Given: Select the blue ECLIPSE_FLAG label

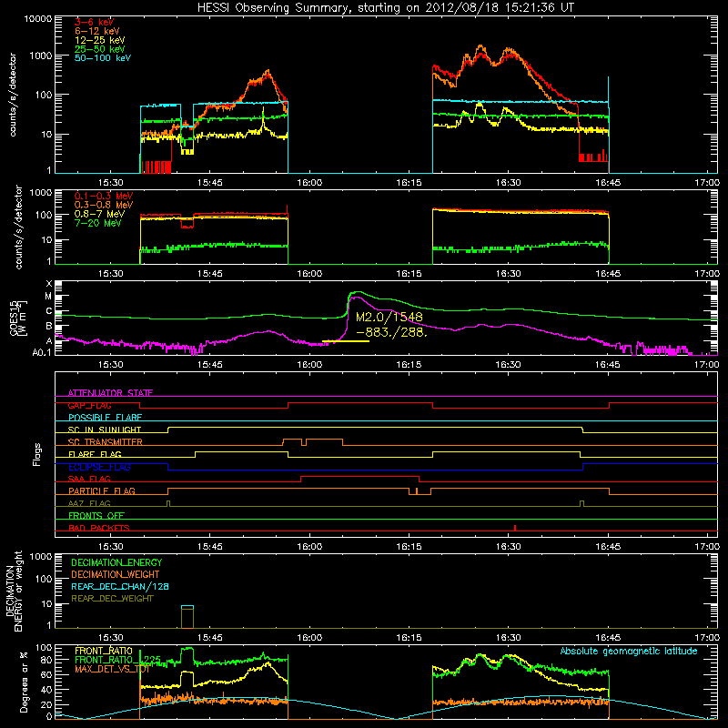Looking at the screenshot, I should tap(99, 467).
